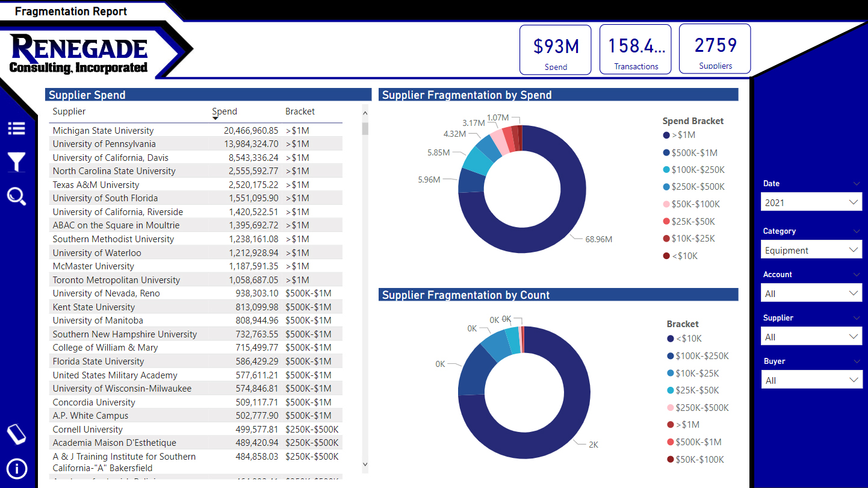Toggle $10K-$25K in Spend Bracket legend
The image size is (868, 488).
click(689, 239)
